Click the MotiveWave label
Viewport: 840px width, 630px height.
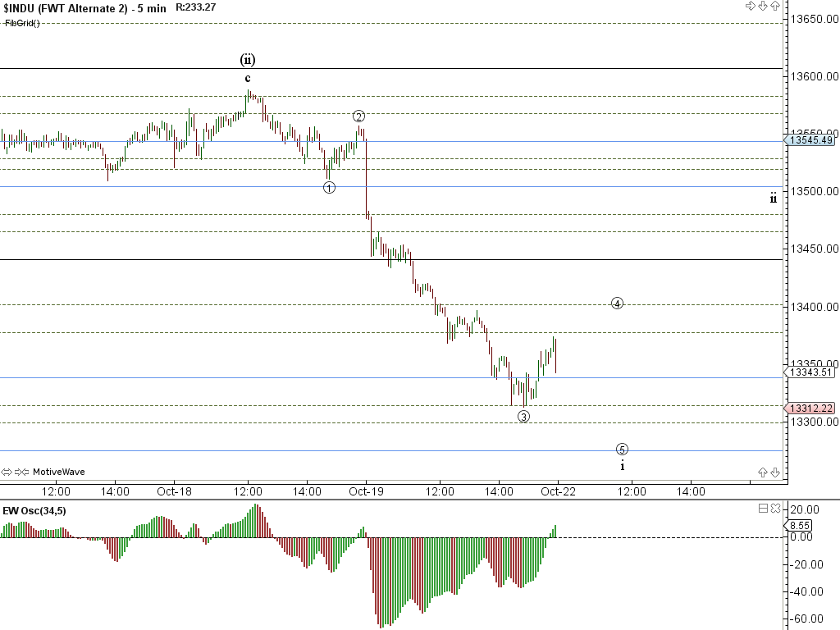(x=58, y=472)
